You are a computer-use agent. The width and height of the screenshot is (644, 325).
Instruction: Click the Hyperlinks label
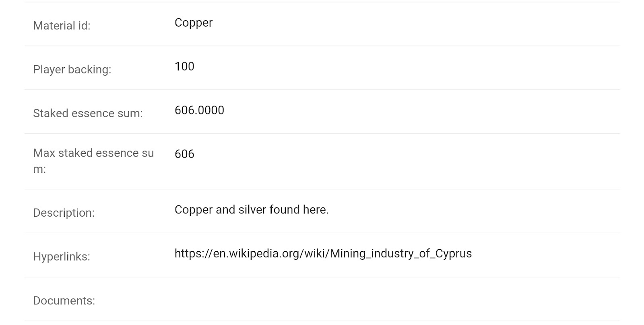click(62, 257)
